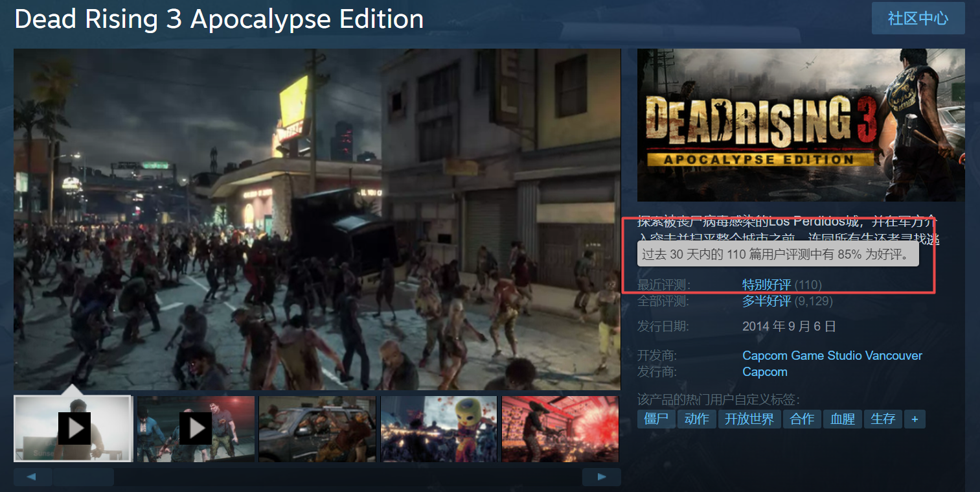Screen dimensions: 980x492
Task: Click the 最近评测 label
Action: (x=664, y=285)
